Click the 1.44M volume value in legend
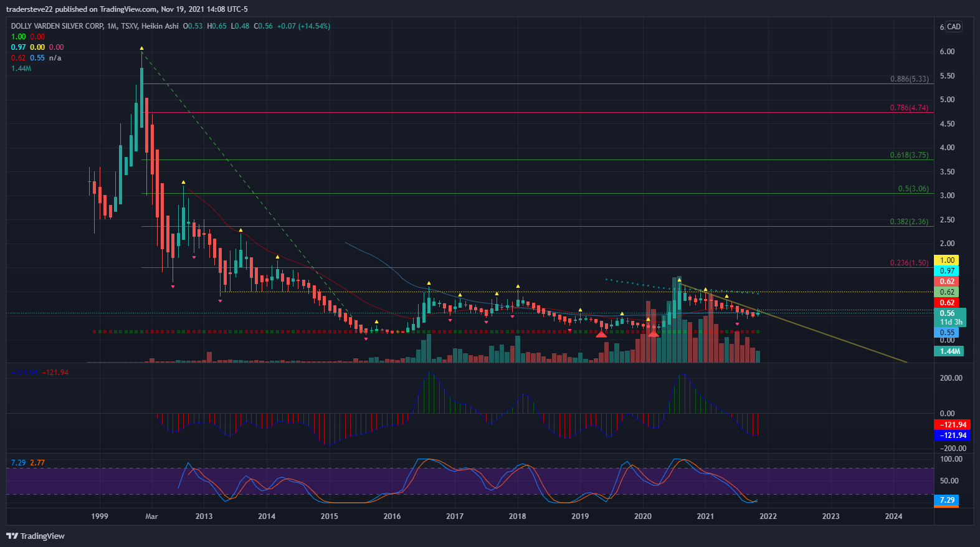 pyautogui.click(x=21, y=69)
